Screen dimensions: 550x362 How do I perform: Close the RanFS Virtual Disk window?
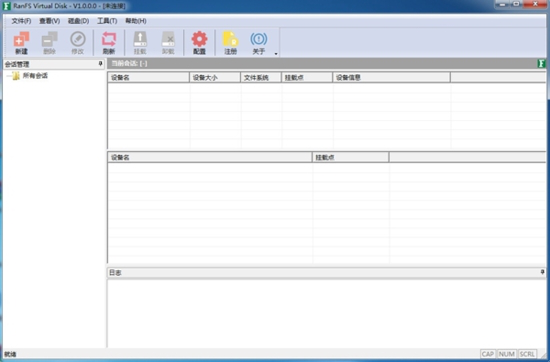point(536,4)
